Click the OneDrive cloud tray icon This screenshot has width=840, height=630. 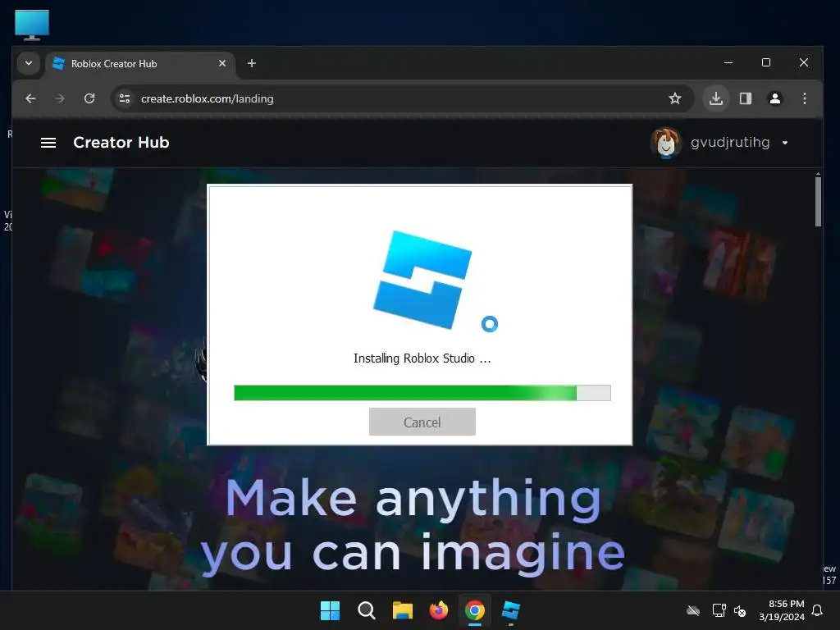click(693, 610)
